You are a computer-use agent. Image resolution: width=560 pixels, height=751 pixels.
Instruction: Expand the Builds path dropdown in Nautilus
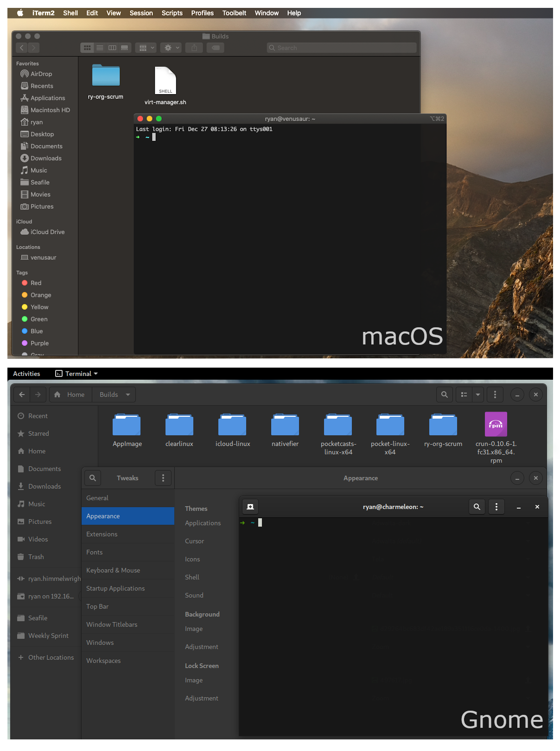(x=127, y=395)
